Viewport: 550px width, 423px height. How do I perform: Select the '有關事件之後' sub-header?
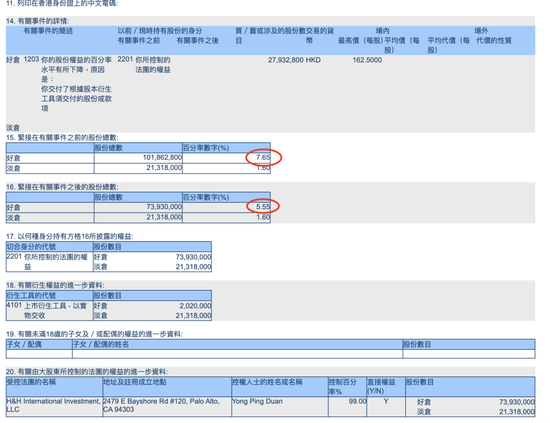197,41
